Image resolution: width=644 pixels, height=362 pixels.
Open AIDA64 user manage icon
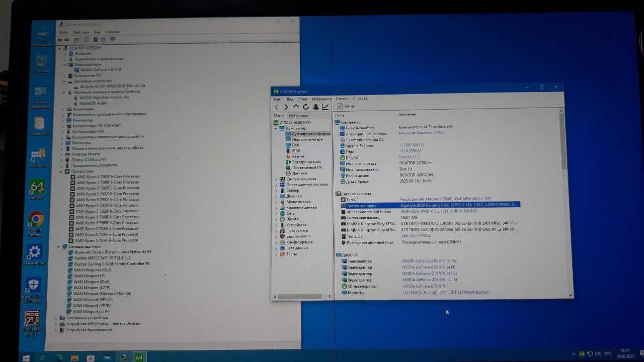315,107
